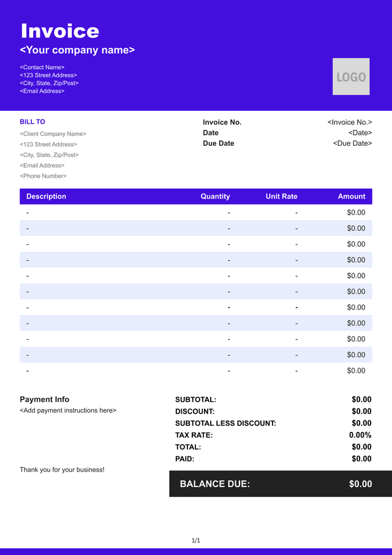Select the <Invoice No.> value placeholder
Image resolution: width=392 pixels, height=555 pixels.
click(350, 123)
